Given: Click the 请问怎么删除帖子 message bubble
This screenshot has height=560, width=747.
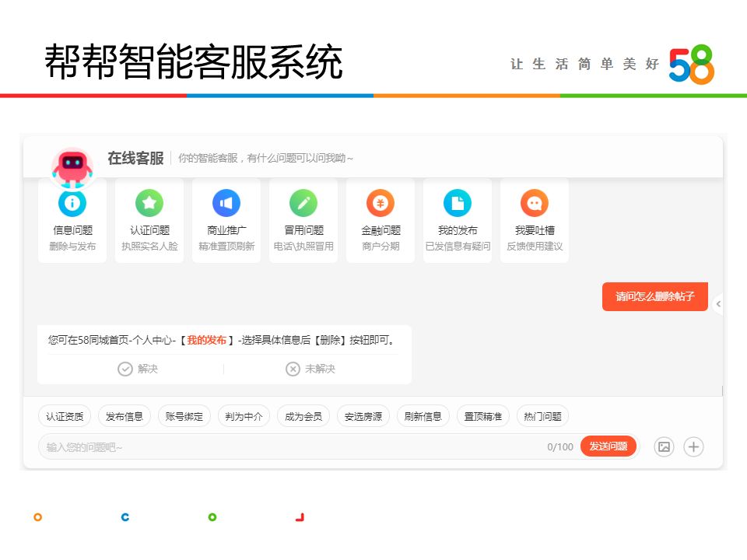Looking at the screenshot, I should pyautogui.click(x=655, y=296).
